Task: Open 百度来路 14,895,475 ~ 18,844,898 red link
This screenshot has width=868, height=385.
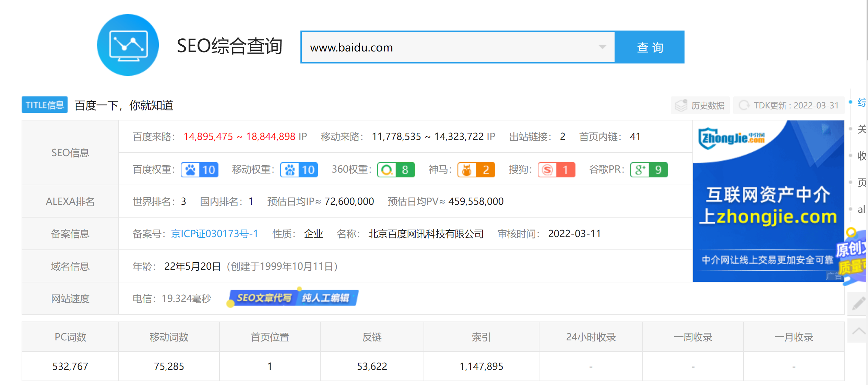Action: coord(239,137)
